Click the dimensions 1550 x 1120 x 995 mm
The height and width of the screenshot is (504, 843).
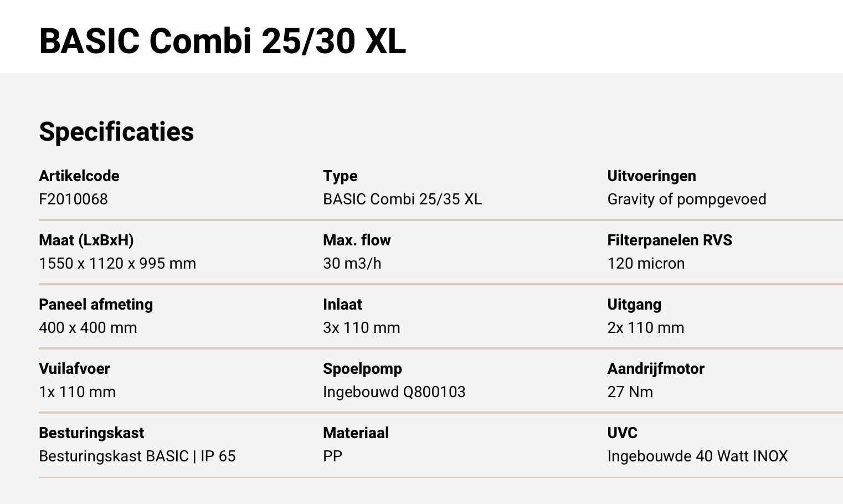(117, 264)
